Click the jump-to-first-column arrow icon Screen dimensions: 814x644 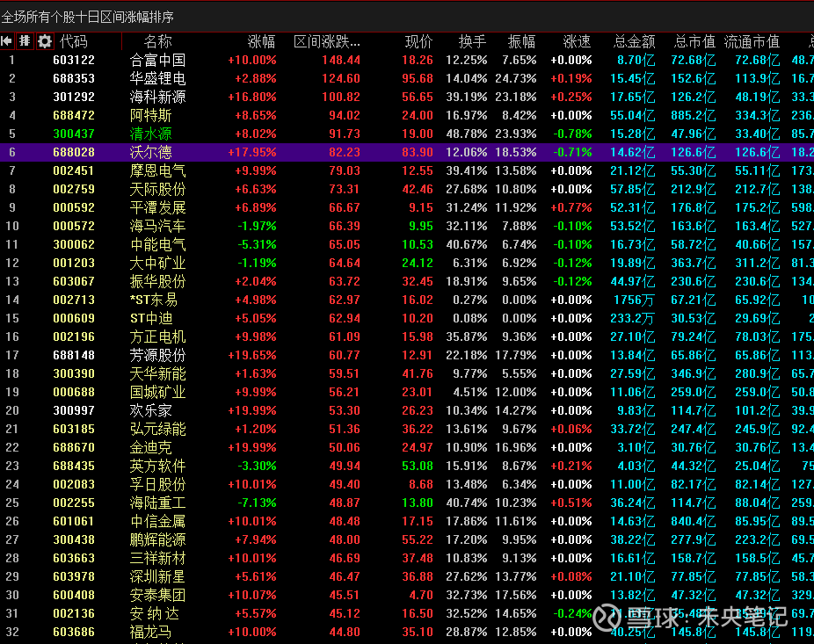[7, 41]
